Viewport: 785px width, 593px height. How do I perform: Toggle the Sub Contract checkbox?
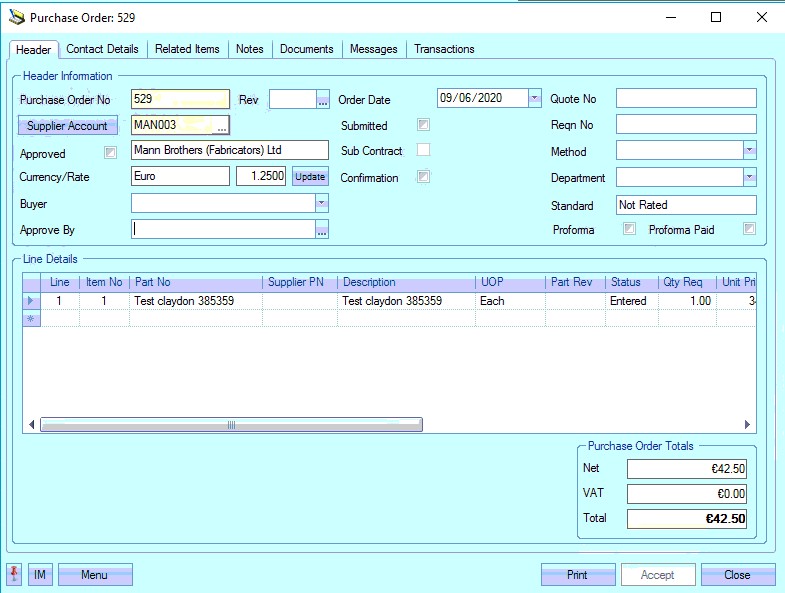tap(424, 151)
